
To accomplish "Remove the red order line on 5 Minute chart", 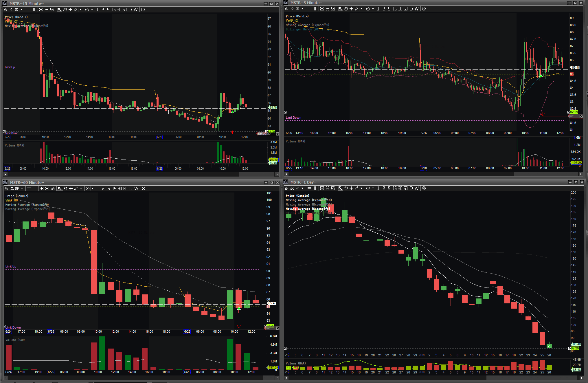I will point(581,116).
